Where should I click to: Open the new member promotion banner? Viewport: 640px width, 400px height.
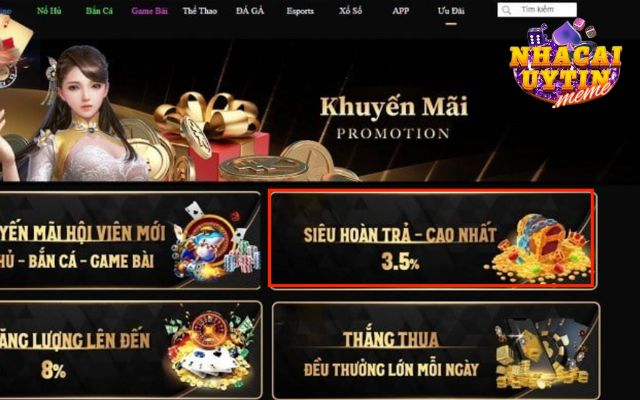click(x=129, y=240)
